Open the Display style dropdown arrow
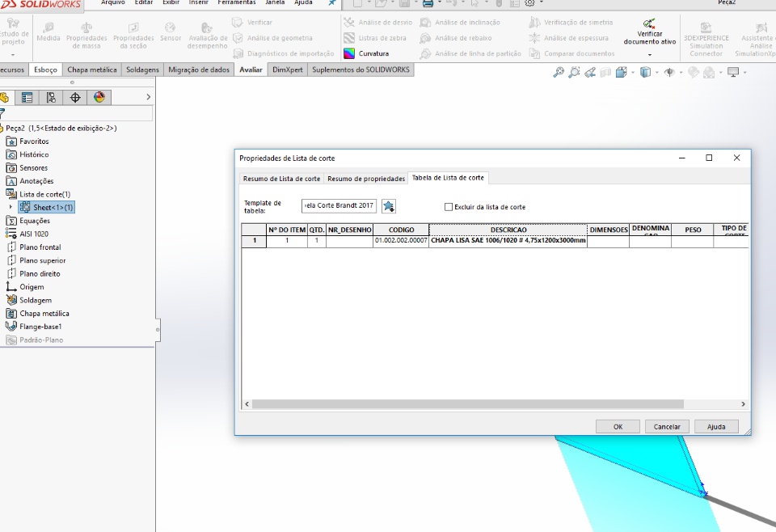Viewport: 776px width, 532px height. click(656, 73)
